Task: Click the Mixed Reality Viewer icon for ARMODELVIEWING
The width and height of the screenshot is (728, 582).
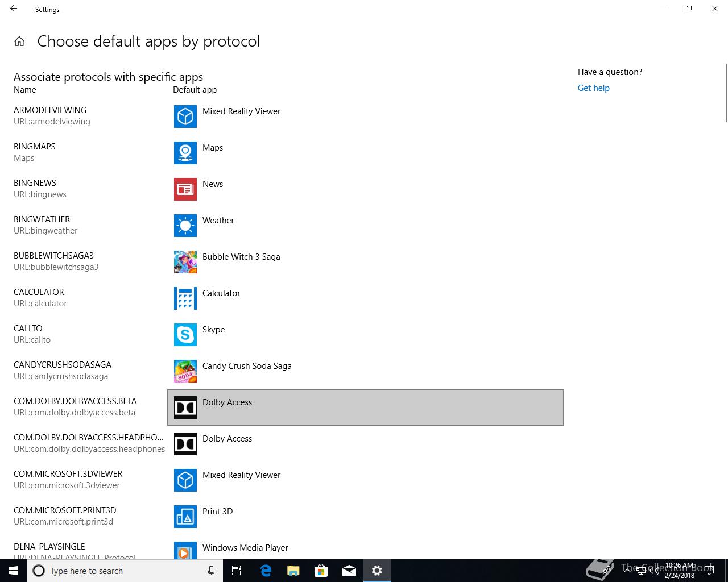Action: 185,117
